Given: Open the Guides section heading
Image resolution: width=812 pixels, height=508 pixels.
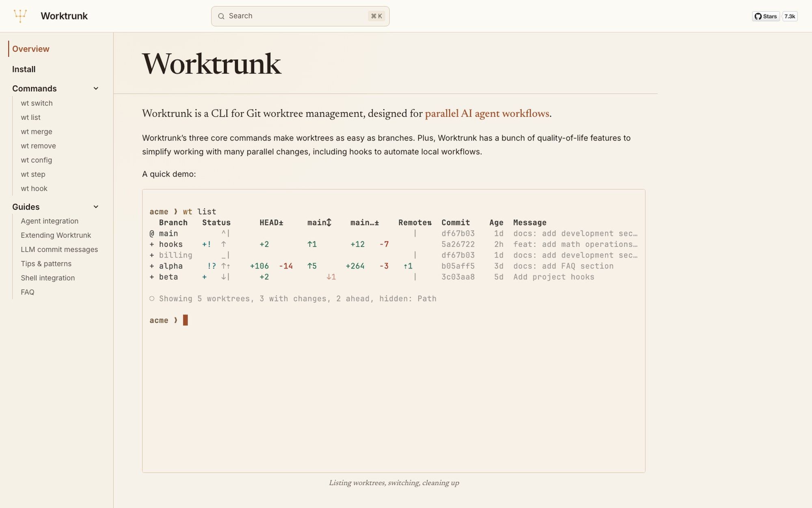Looking at the screenshot, I should point(26,206).
